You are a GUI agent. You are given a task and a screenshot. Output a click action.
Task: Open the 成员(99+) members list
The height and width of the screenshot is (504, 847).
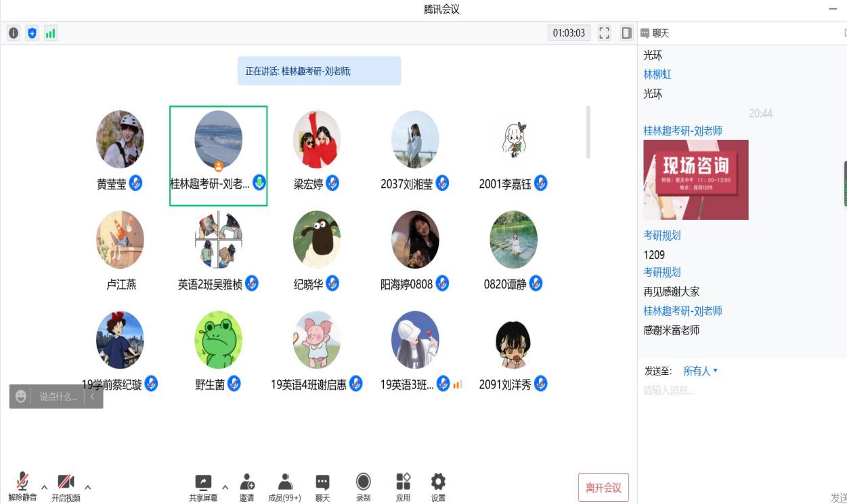[284, 487]
